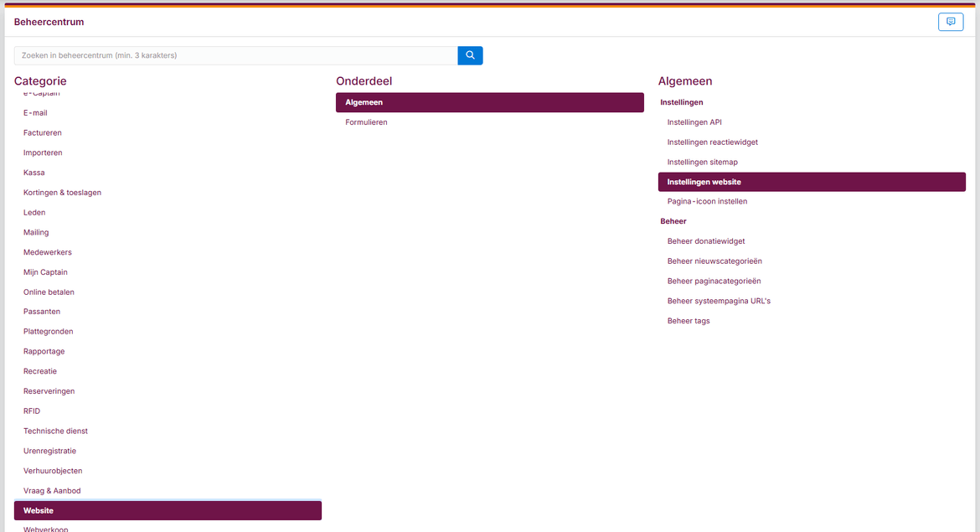Screen dimensions: 980x532
Task: Open 'Beheer nieuwscategorieën'
Action: (x=714, y=261)
